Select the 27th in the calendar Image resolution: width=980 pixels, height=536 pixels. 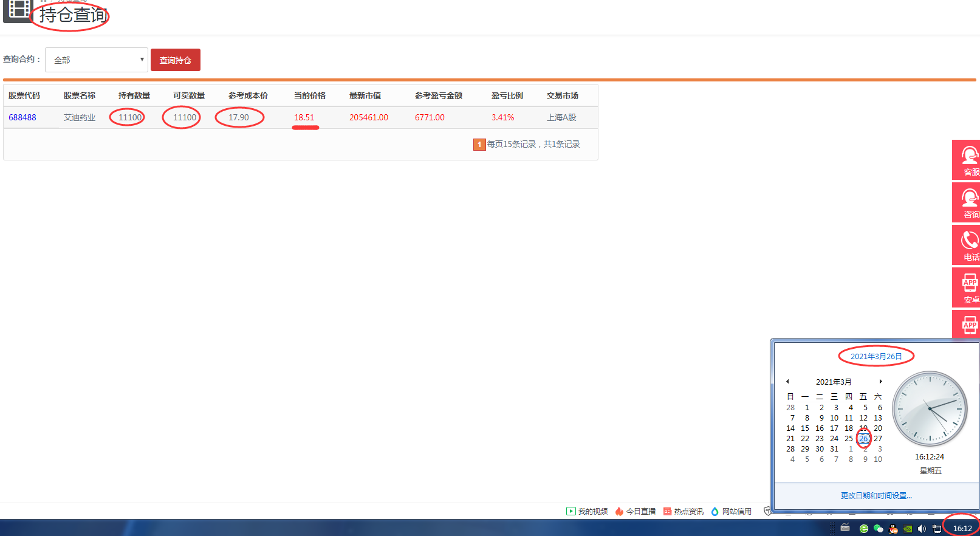pos(878,439)
